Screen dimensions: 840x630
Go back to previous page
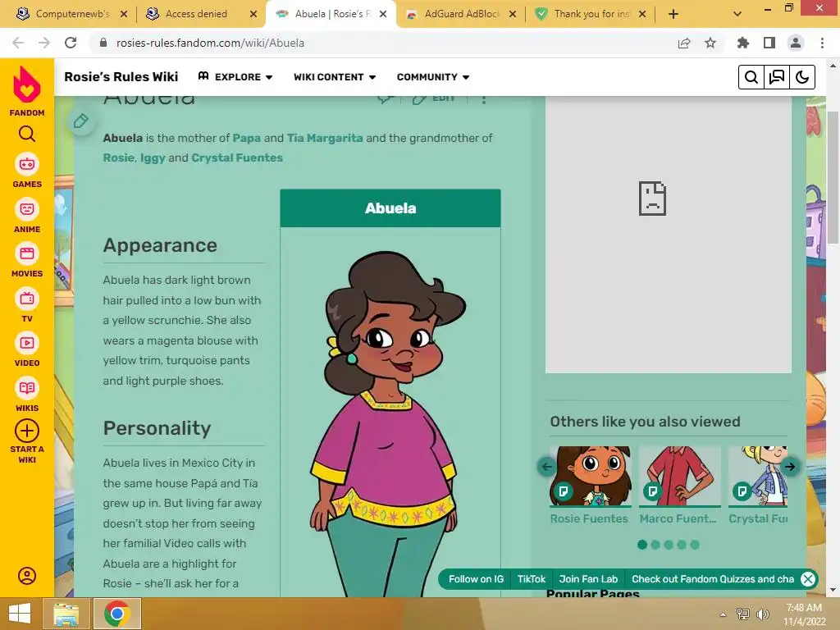[x=18, y=43]
